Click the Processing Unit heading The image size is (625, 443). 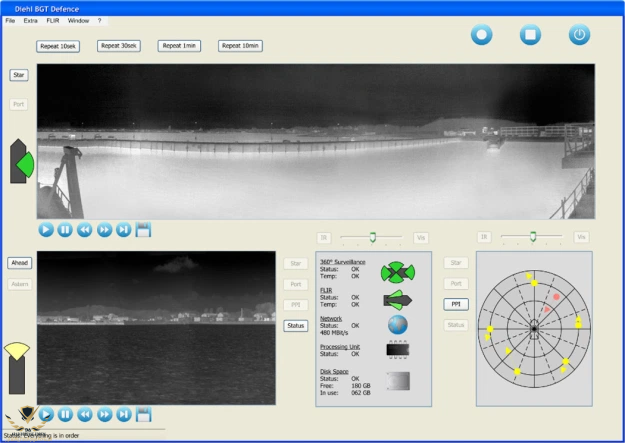pos(340,347)
